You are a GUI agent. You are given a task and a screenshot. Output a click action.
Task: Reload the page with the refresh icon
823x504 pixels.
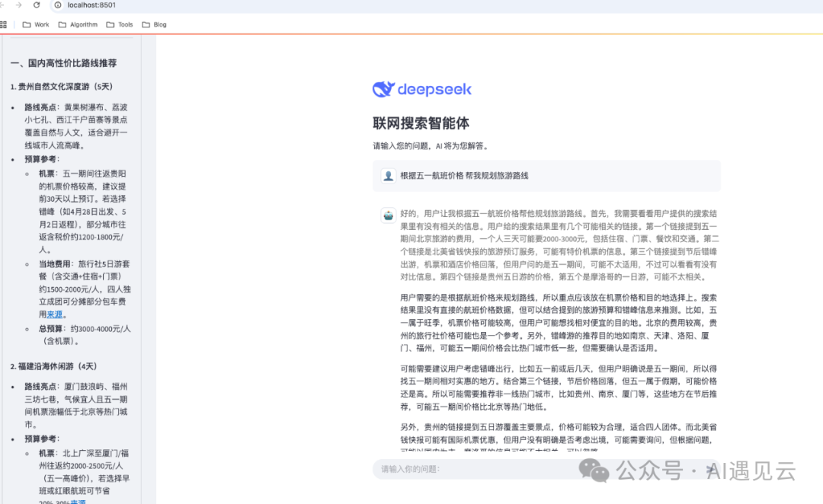(37, 5)
